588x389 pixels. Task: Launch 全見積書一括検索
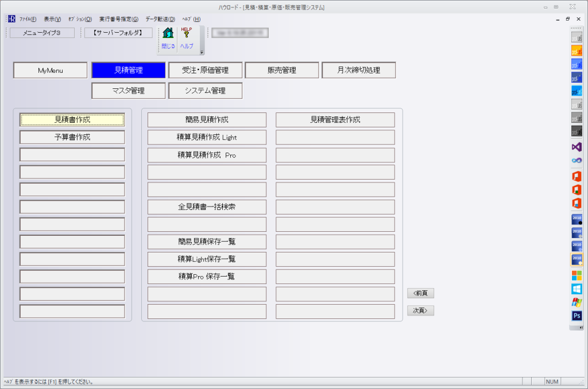pyautogui.click(x=207, y=207)
